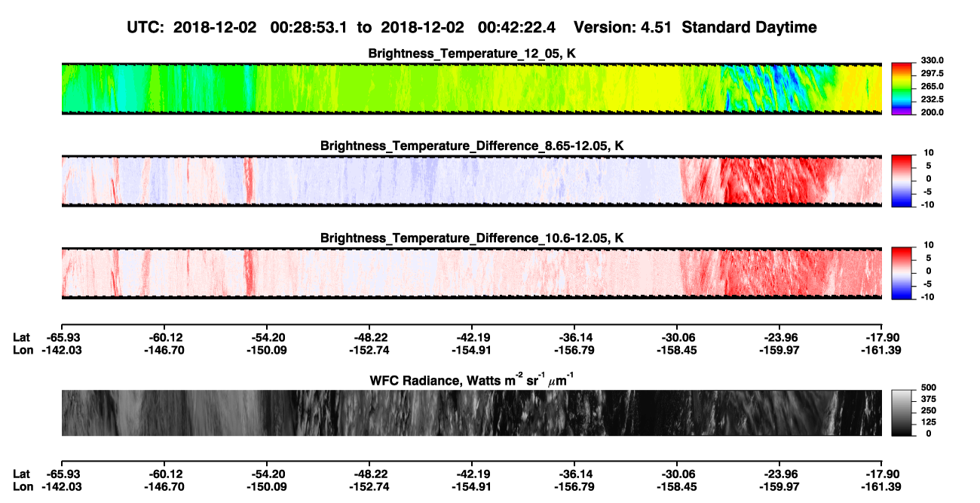This screenshot has height=503, width=980.
Task: Click the 10.6-12.05 difference red-blue color bar
Action: (903, 271)
